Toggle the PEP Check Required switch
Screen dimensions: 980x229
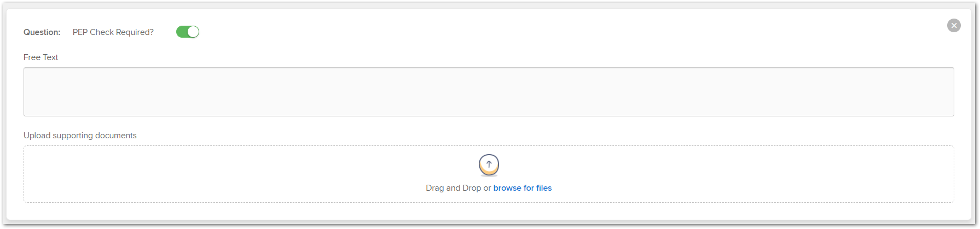[188, 32]
